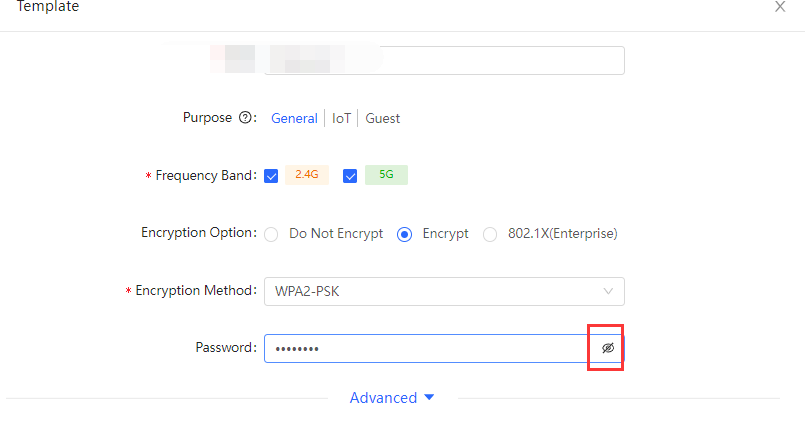This screenshot has width=805, height=435.
Task: Click the Advanced triangle arrow icon
Action: pyautogui.click(x=429, y=397)
